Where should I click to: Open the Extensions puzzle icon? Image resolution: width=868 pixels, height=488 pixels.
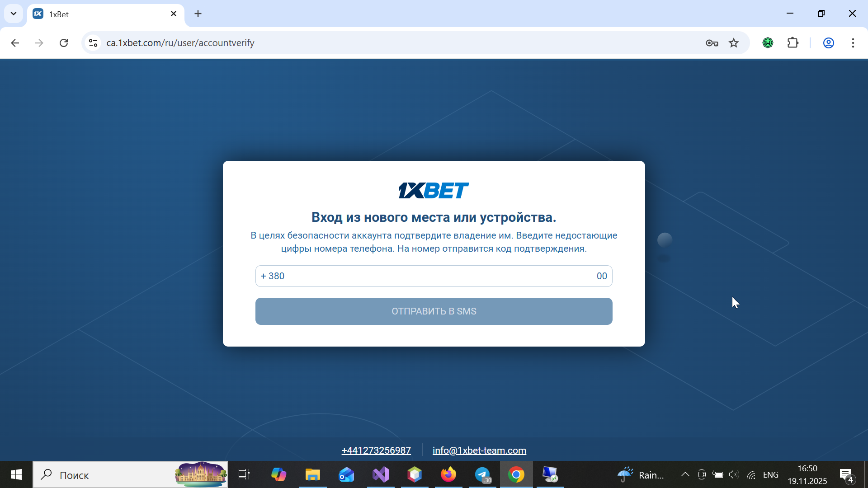(x=793, y=43)
